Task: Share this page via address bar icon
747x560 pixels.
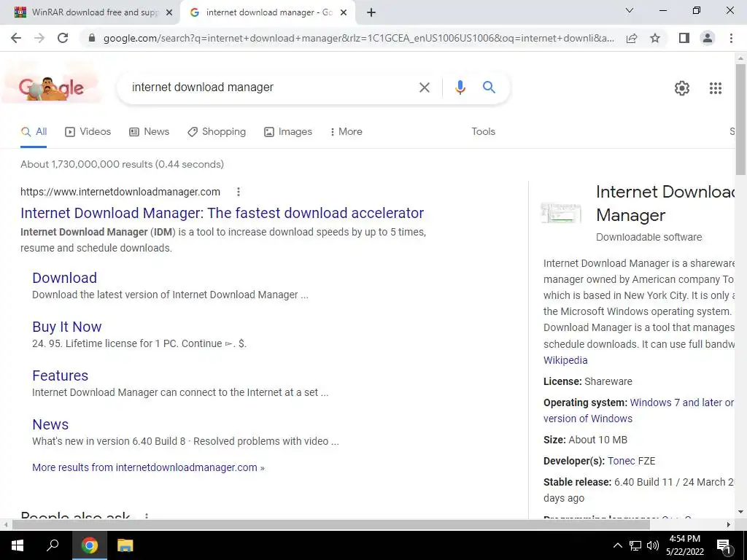Action: (632, 38)
